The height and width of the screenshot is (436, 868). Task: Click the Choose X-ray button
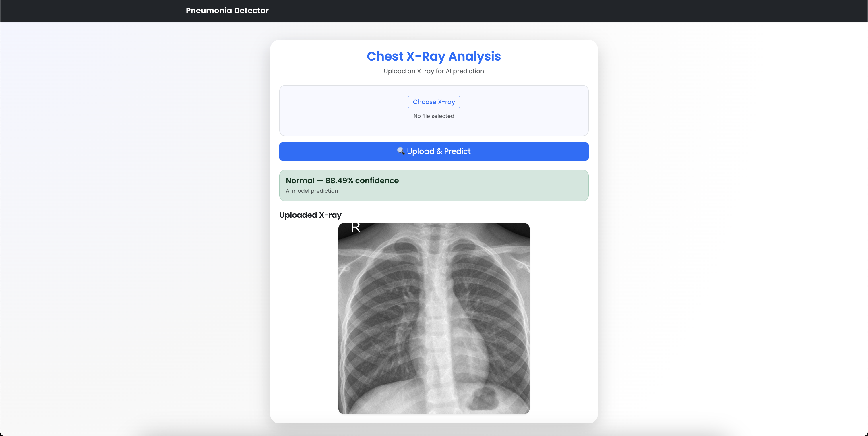point(434,102)
